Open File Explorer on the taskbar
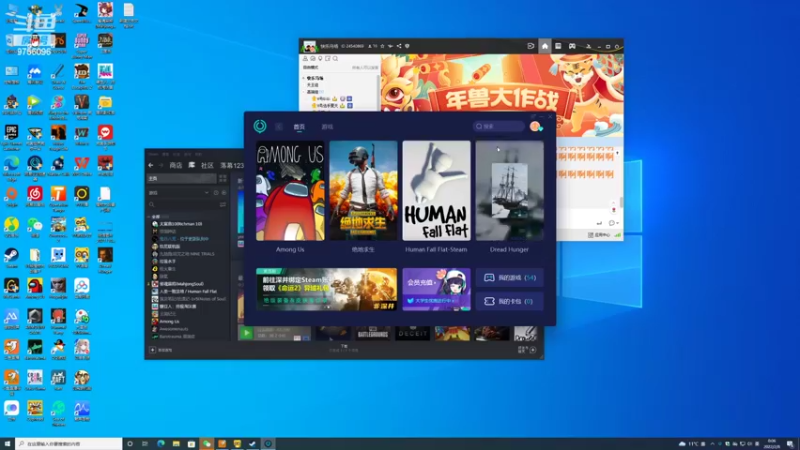The width and height of the screenshot is (800, 450). click(x=176, y=444)
